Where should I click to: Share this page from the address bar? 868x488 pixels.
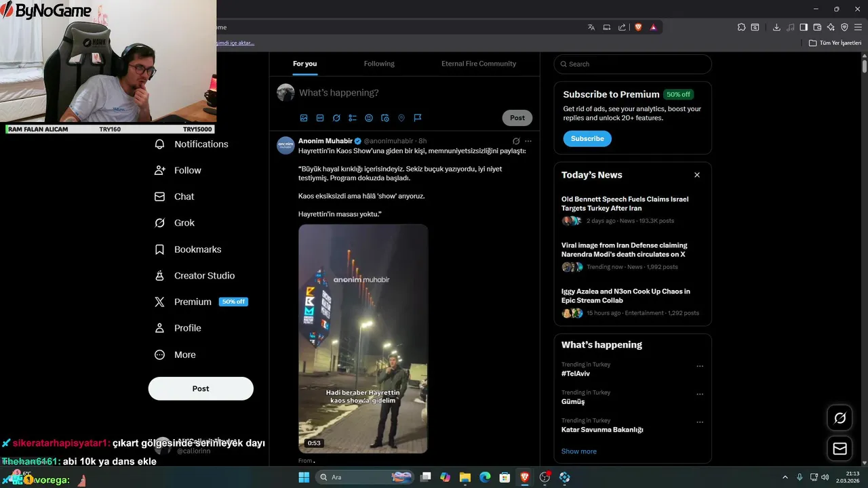tap(622, 27)
